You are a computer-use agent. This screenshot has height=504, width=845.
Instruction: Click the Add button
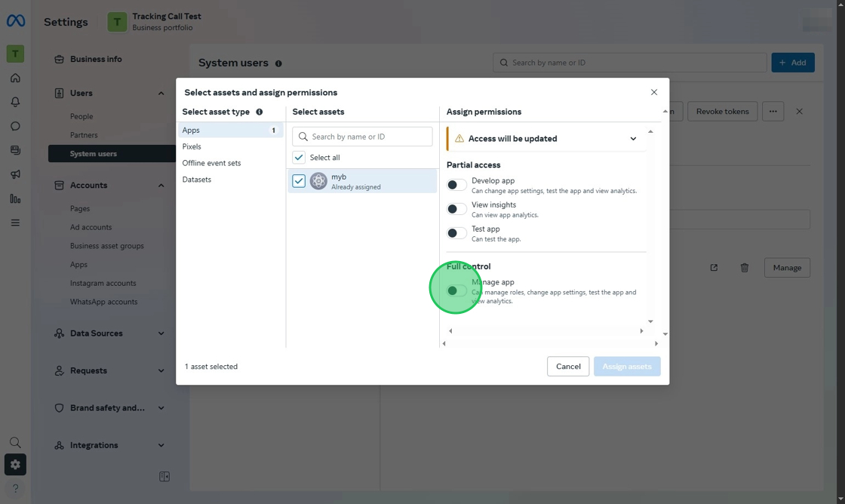793,63
